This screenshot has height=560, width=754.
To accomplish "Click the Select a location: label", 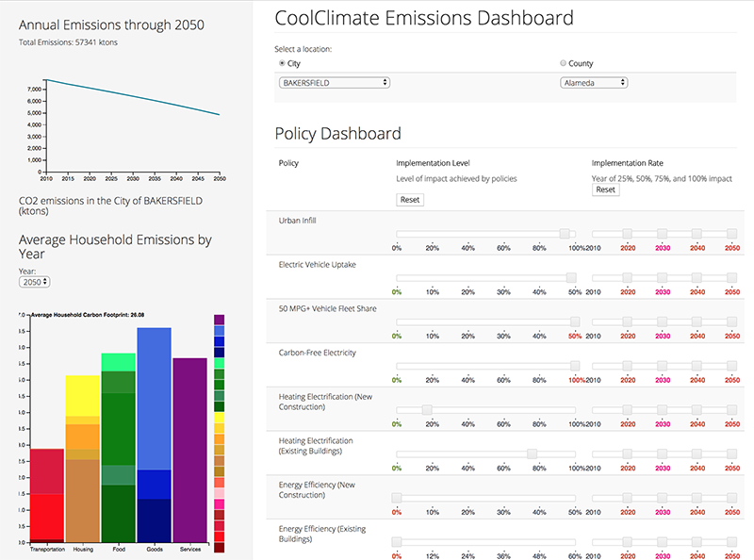I will [x=303, y=49].
